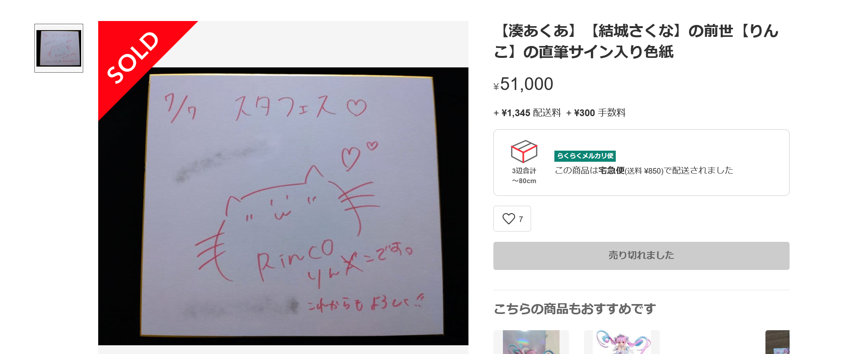Click the らくらくメルカリ便 green badge

585,156
